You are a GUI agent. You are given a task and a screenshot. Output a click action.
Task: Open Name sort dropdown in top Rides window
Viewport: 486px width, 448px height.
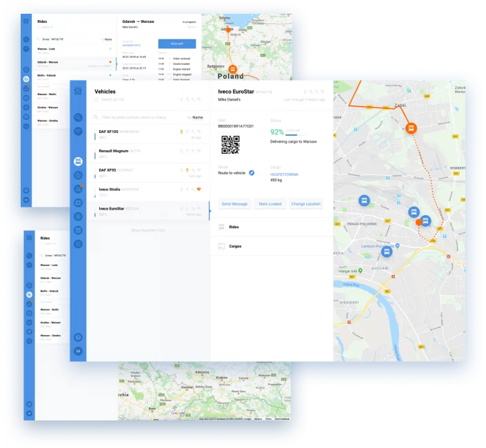(x=108, y=39)
